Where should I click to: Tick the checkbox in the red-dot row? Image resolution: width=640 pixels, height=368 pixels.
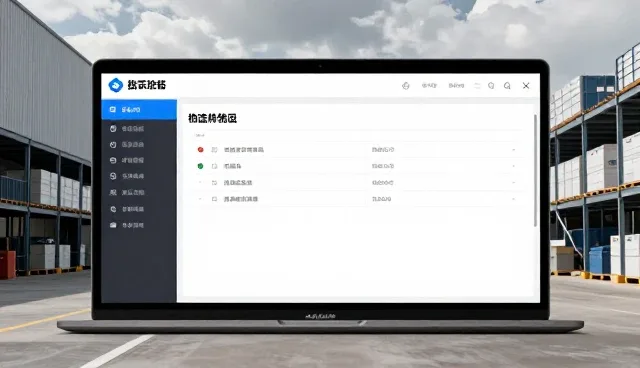(214, 150)
